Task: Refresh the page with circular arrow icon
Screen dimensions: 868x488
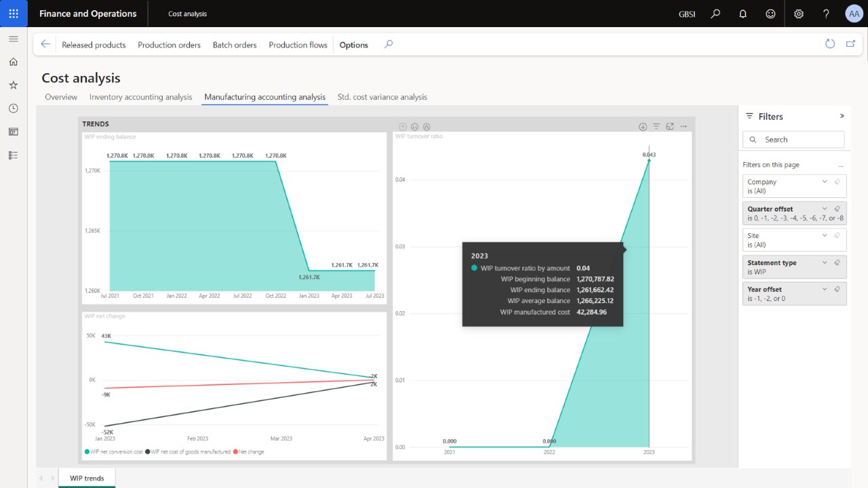Action: (x=830, y=44)
